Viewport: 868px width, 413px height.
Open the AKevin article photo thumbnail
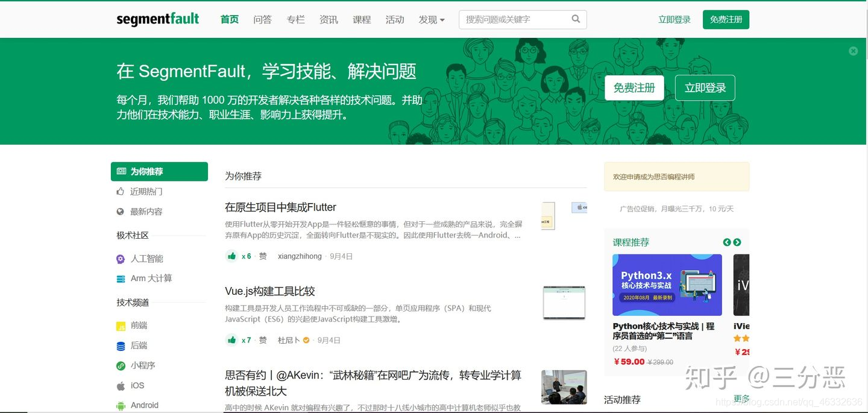(x=564, y=387)
